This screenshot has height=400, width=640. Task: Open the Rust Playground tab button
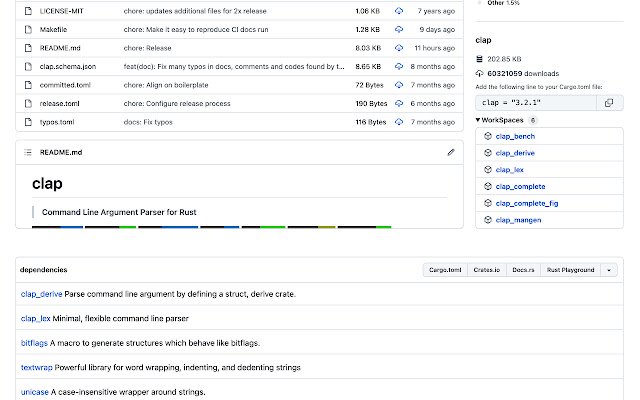pyautogui.click(x=570, y=270)
